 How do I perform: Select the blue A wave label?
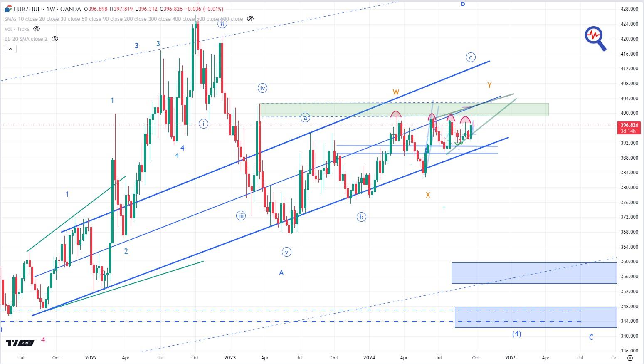281,272
